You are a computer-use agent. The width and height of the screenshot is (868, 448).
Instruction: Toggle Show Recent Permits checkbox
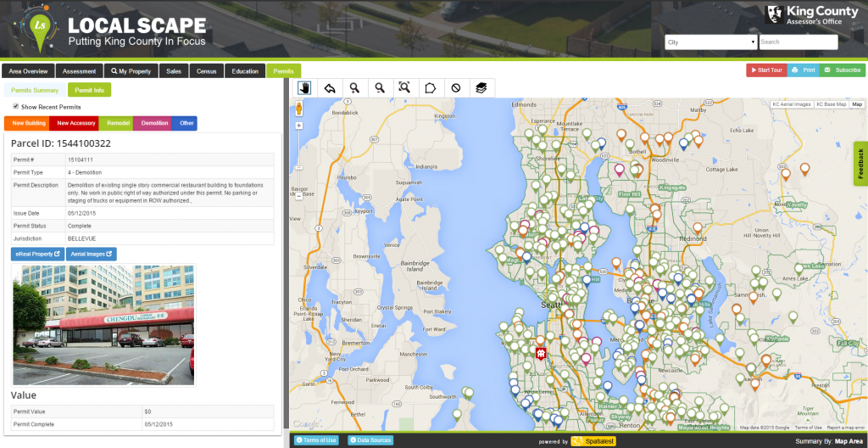[x=16, y=106]
